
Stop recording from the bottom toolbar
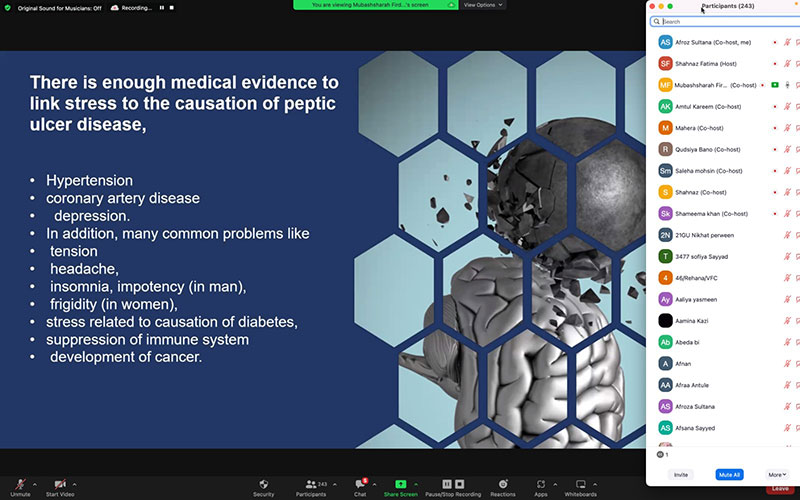coord(460,484)
